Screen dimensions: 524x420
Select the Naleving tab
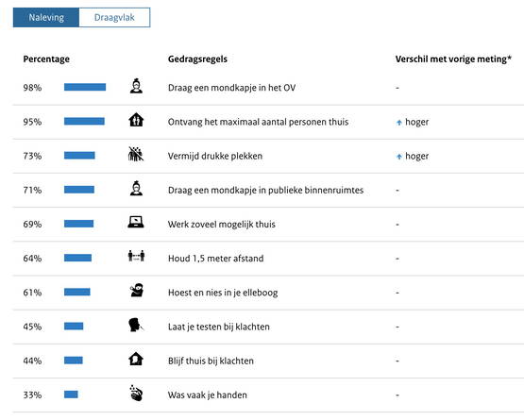[46, 17]
